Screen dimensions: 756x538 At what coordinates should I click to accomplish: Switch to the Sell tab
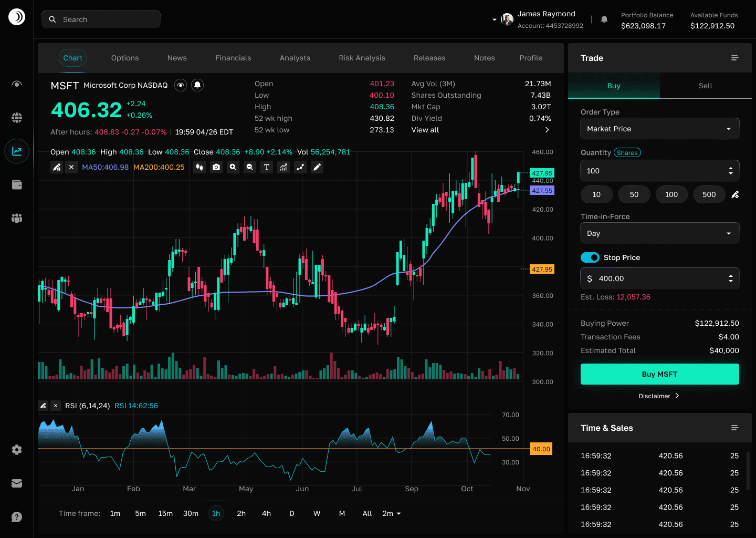click(x=705, y=85)
